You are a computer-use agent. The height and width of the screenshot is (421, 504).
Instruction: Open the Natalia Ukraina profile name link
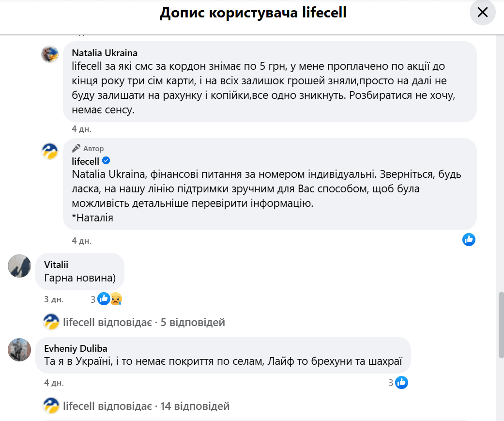104,53
